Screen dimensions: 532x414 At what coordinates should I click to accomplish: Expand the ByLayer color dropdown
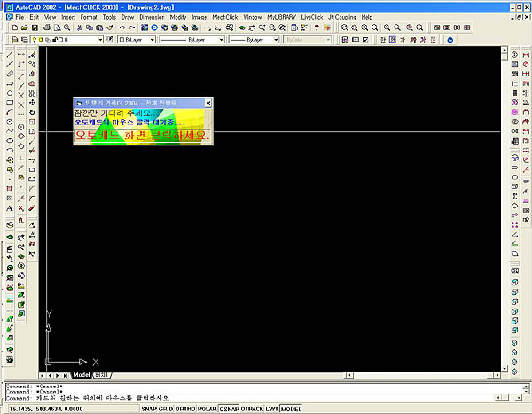click(153, 40)
